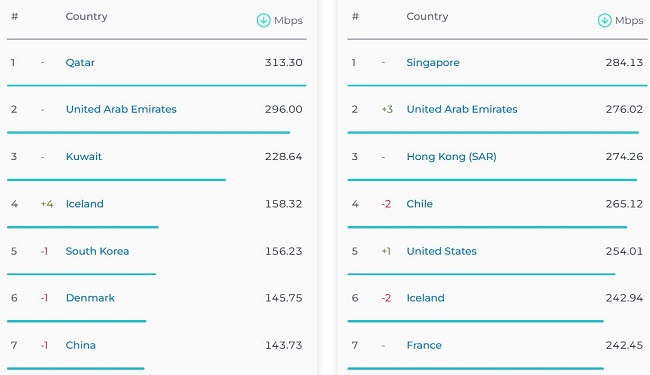The height and width of the screenshot is (375, 650).
Task: Click Chile's speed bar
Action: click(x=487, y=227)
